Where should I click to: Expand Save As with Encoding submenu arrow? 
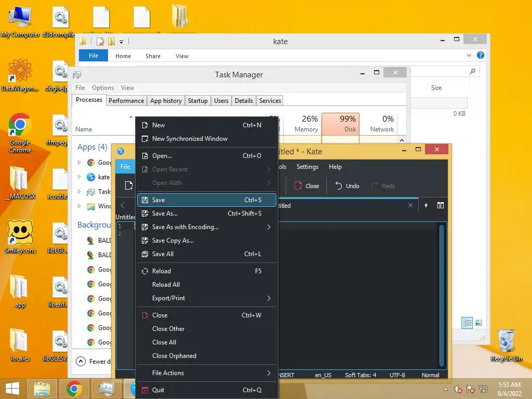tap(269, 227)
